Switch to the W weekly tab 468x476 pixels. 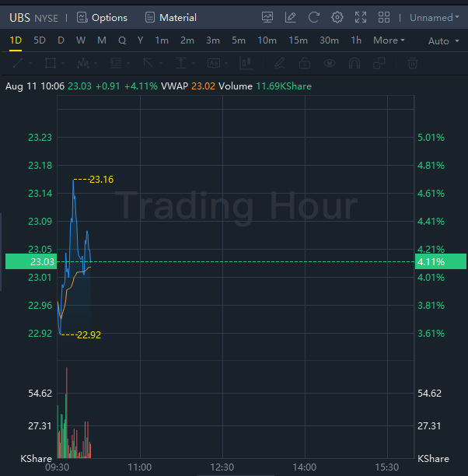pyautogui.click(x=81, y=40)
